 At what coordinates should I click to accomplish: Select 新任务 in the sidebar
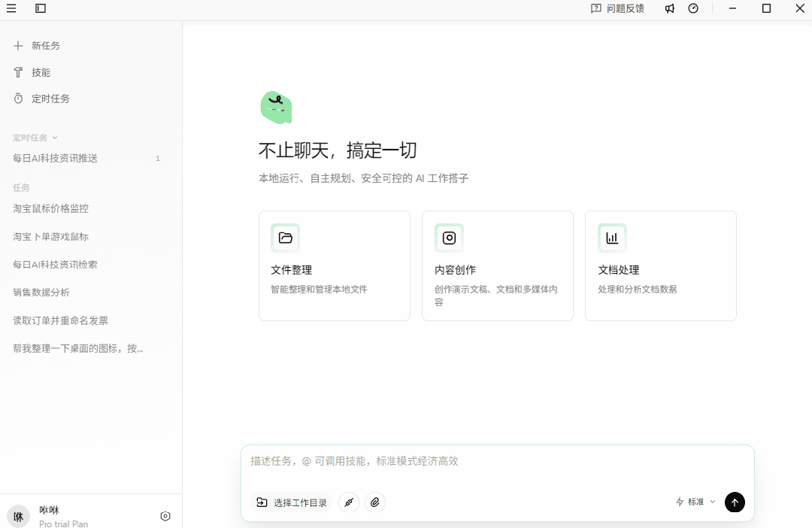point(46,45)
